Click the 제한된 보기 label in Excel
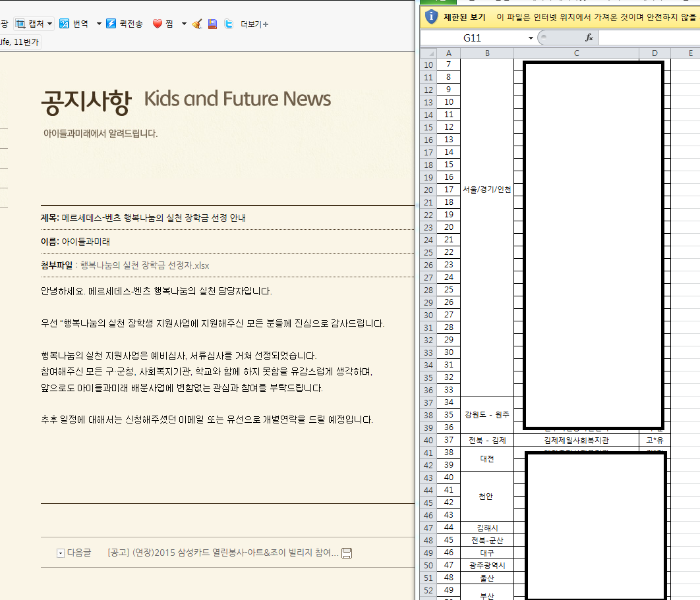Viewport: 700px width, 600px height. [464, 17]
